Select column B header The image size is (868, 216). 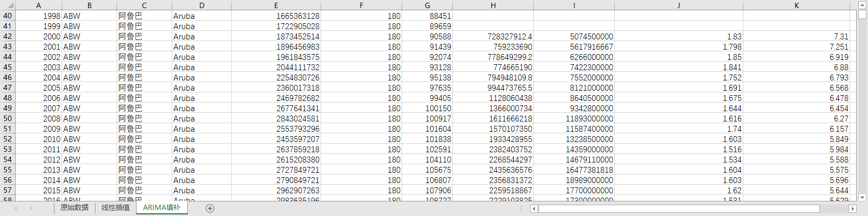89,5
